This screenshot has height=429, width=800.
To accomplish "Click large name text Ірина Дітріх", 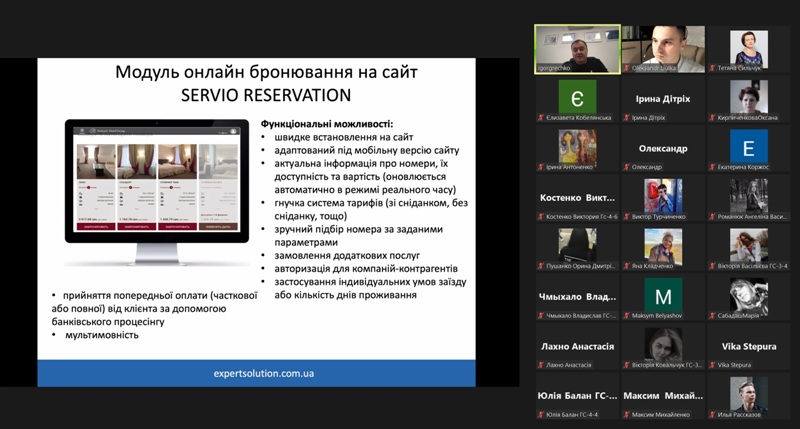I will click(663, 99).
